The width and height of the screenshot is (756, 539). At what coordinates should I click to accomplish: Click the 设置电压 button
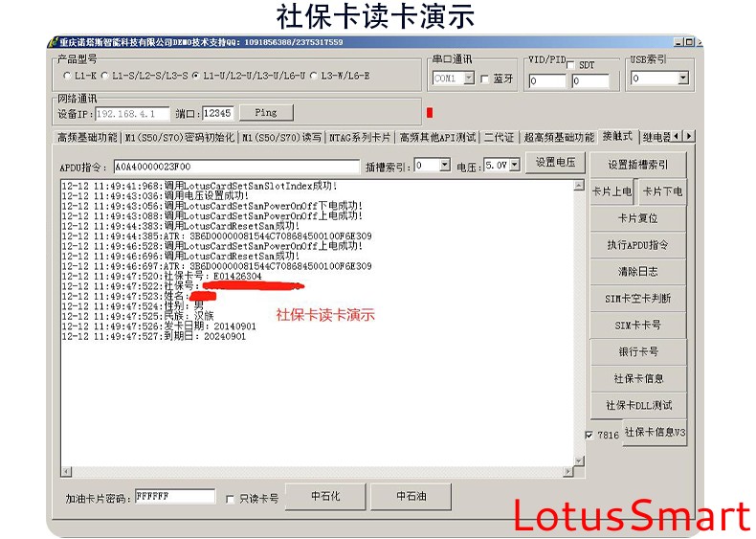click(555, 163)
